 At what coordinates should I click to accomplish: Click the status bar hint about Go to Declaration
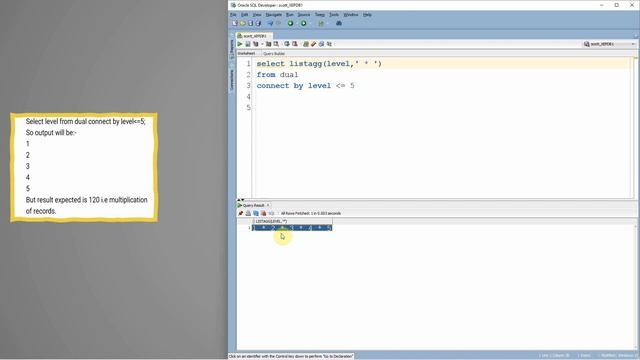click(291, 356)
